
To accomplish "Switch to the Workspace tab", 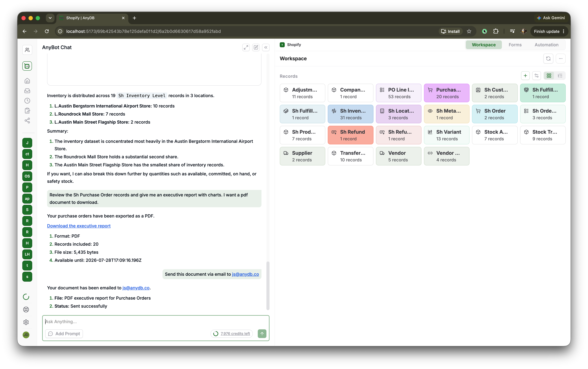I will (x=484, y=45).
